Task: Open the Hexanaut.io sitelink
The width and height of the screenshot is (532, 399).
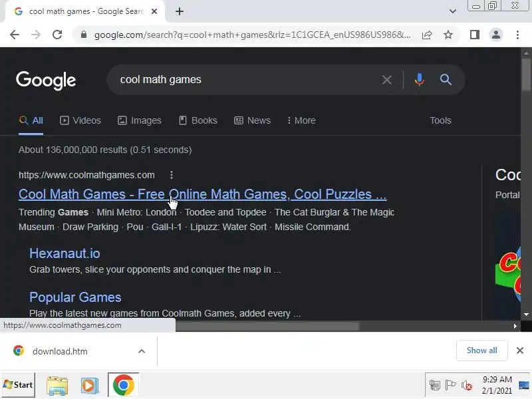Action: pos(65,253)
